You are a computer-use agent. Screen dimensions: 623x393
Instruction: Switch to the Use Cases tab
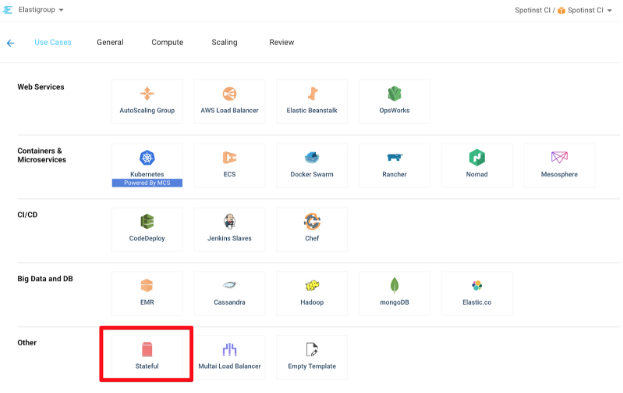53,42
